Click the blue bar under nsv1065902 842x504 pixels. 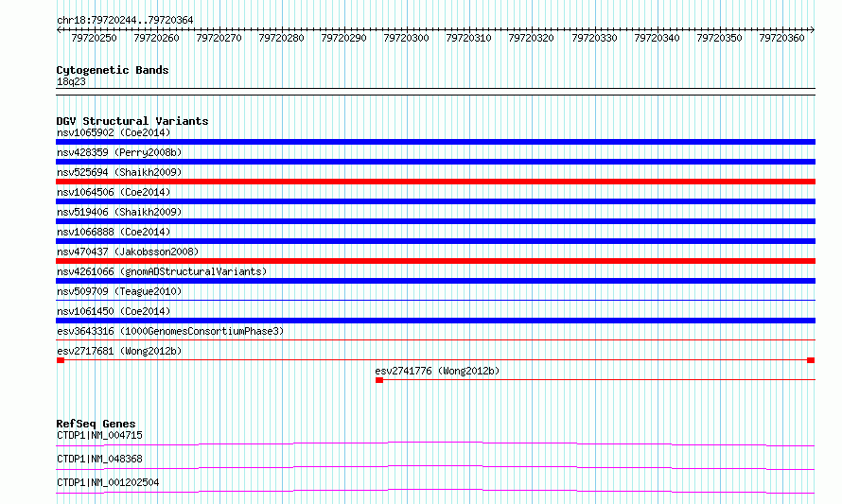tap(435, 142)
